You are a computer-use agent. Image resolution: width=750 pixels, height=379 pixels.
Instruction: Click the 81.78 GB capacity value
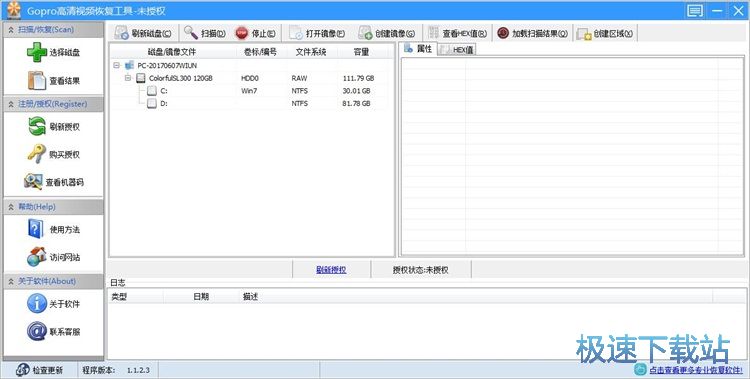pos(356,104)
